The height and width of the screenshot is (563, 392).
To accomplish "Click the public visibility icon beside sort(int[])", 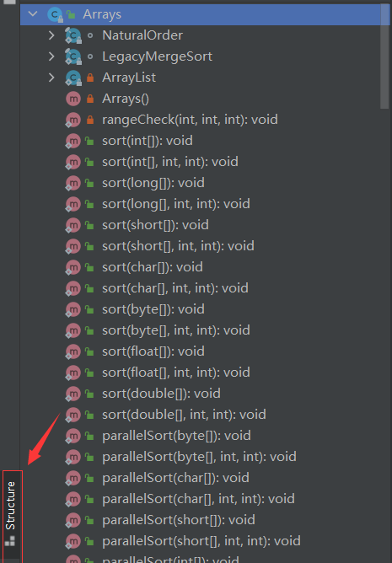I will coord(89,141).
